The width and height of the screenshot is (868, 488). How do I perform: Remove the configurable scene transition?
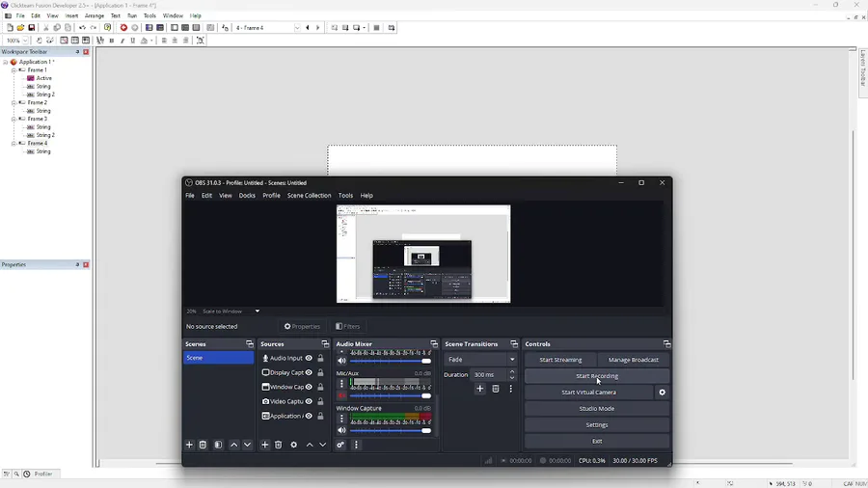tap(496, 389)
